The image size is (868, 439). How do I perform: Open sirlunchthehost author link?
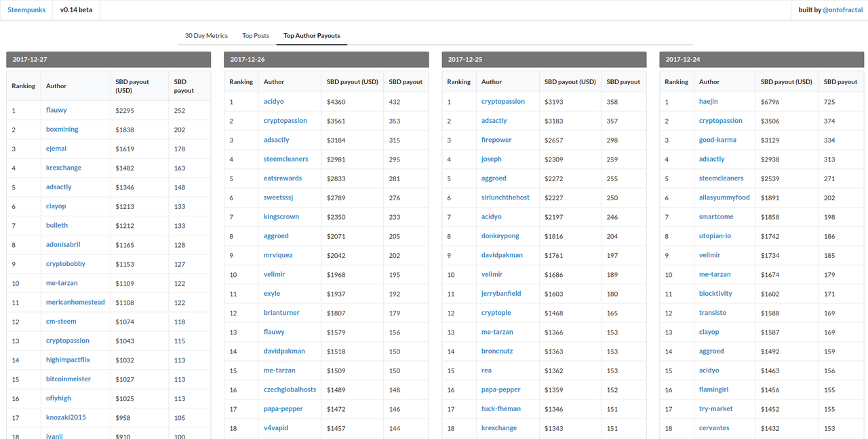pyautogui.click(x=505, y=197)
